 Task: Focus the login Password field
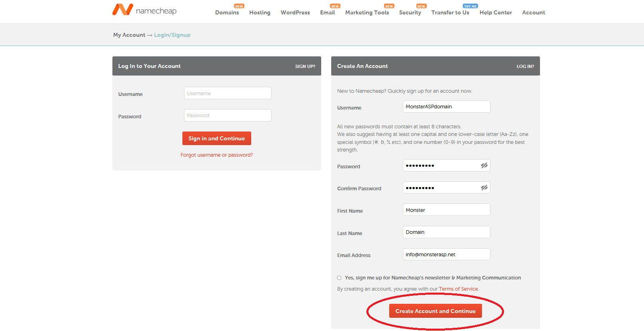pos(228,116)
